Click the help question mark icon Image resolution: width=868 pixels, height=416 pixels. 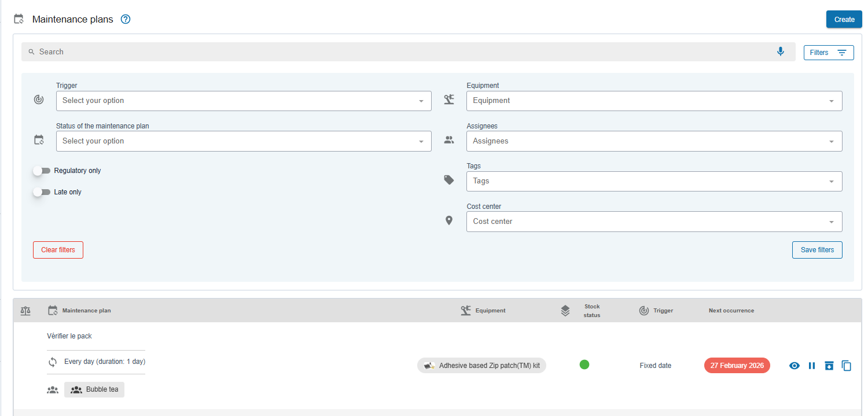coord(126,19)
